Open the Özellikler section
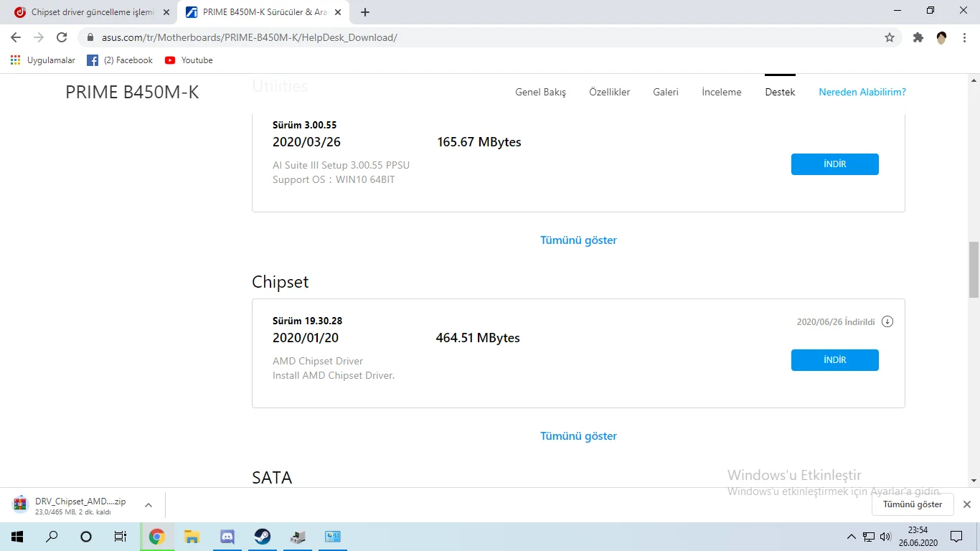Screen dimensions: 980x551 click(x=609, y=92)
